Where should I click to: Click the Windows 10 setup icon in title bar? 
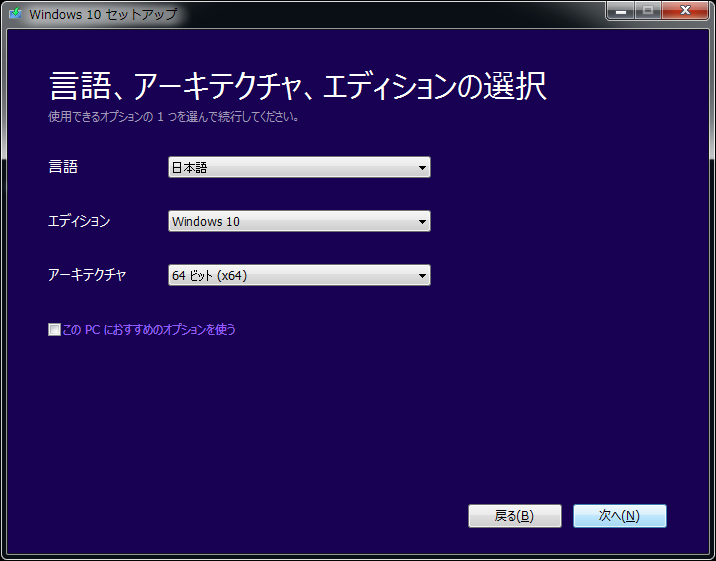click(x=16, y=14)
